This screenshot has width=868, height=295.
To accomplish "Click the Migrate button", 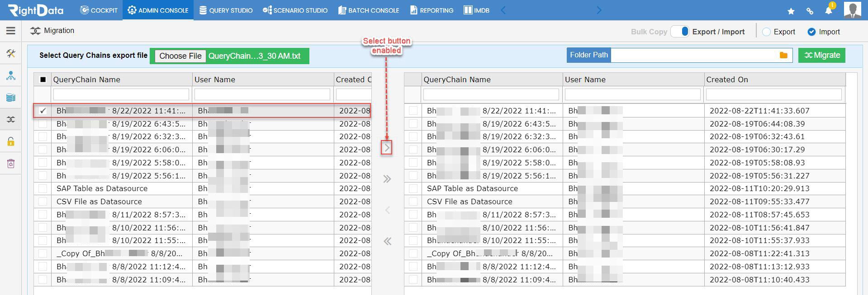I will tap(822, 55).
